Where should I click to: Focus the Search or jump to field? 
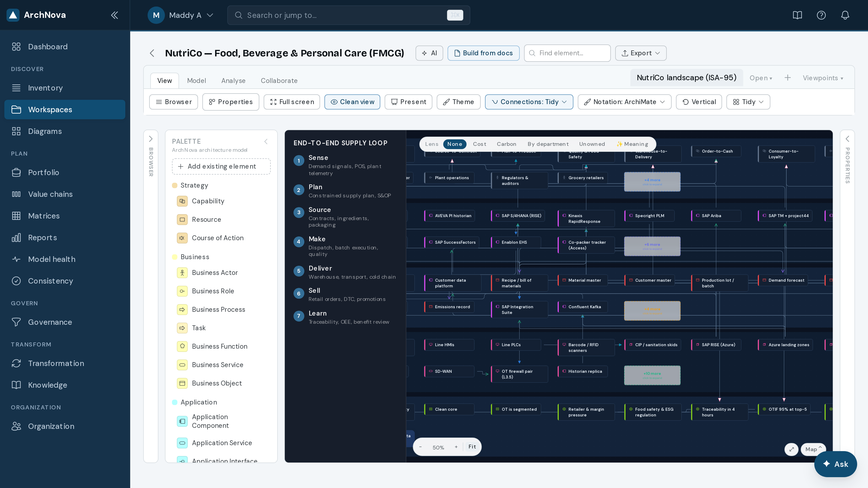tap(349, 15)
